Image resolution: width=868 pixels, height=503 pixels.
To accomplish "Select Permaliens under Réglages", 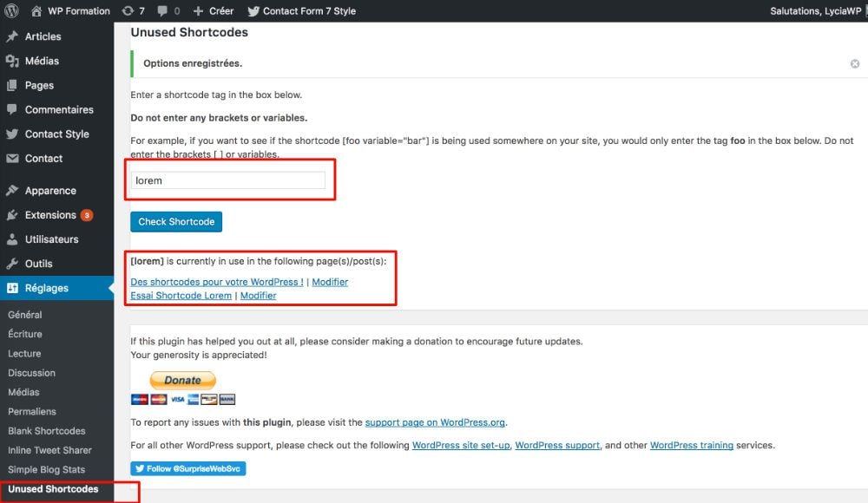I will pos(32,411).
